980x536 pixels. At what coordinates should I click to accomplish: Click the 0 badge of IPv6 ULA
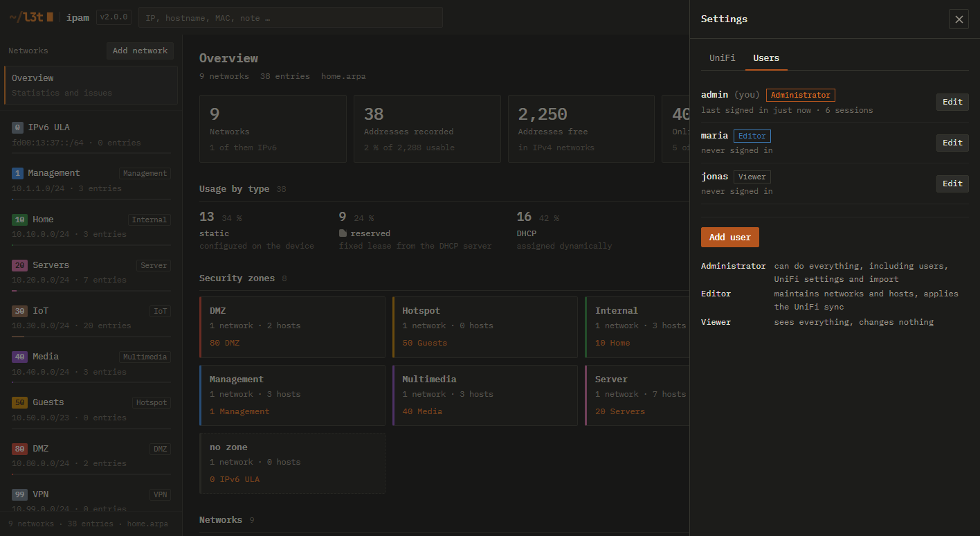coord(18,127)
